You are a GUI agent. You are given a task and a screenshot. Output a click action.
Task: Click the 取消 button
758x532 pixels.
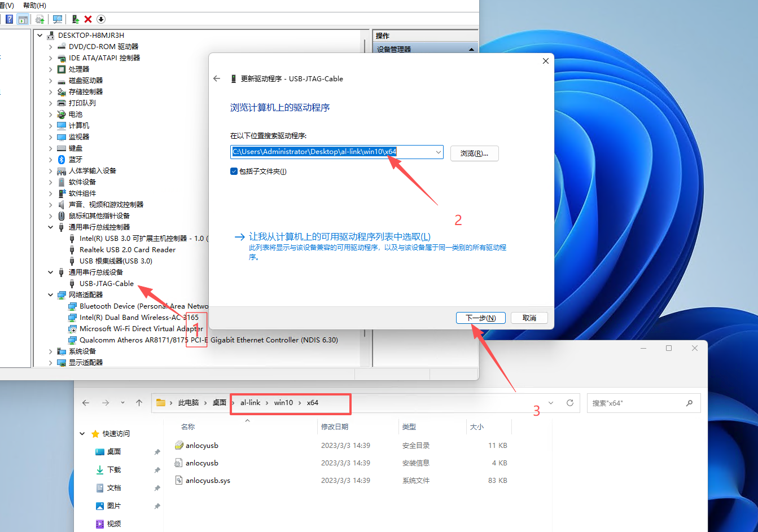[529, 318]
